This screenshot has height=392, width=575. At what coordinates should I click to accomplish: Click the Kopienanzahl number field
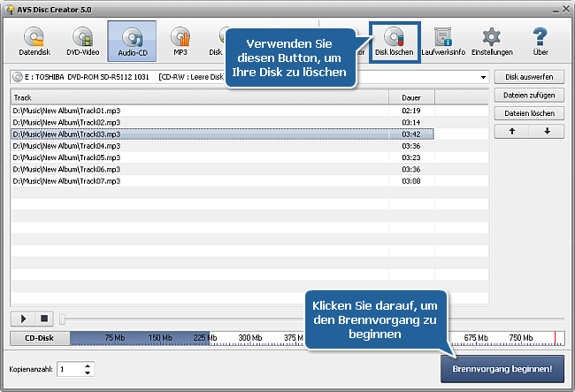(71, 369)
